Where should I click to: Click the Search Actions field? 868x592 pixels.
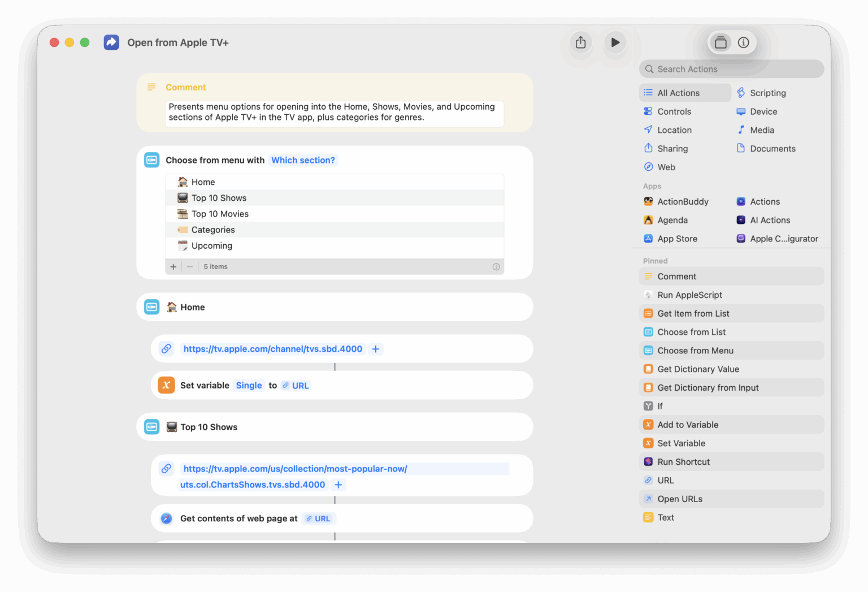[731, 69]
